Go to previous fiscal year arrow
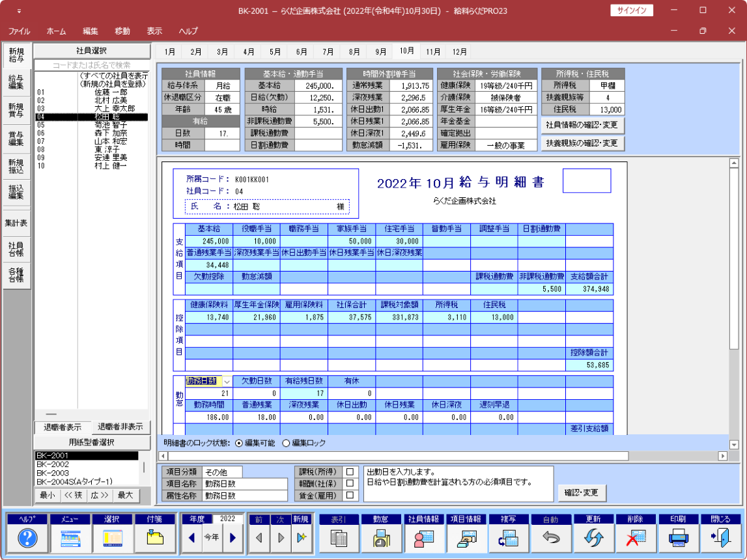The width and height of the screenshot is (747, 560). coord(192,538)
